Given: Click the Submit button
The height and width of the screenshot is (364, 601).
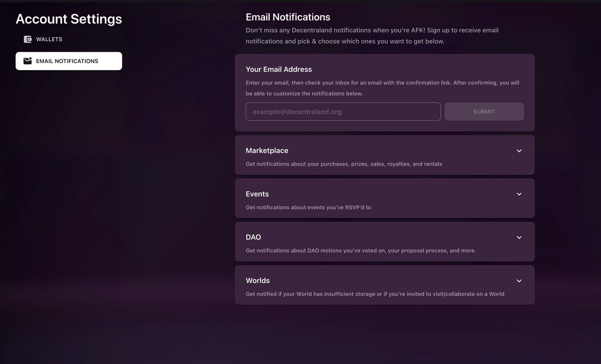Looking at the screenshot, I should [x=484, y=112].
